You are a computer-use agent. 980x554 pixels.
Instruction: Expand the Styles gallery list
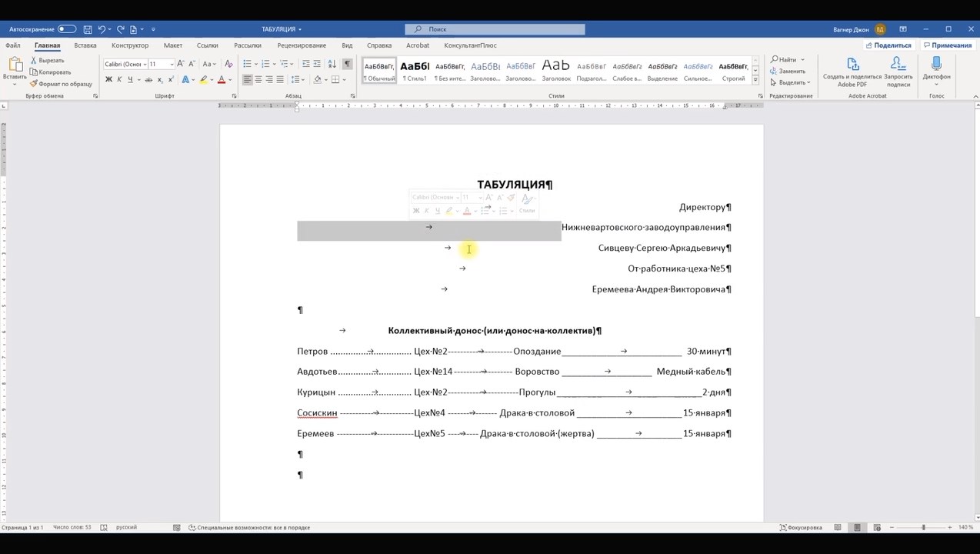pos(755,80)
